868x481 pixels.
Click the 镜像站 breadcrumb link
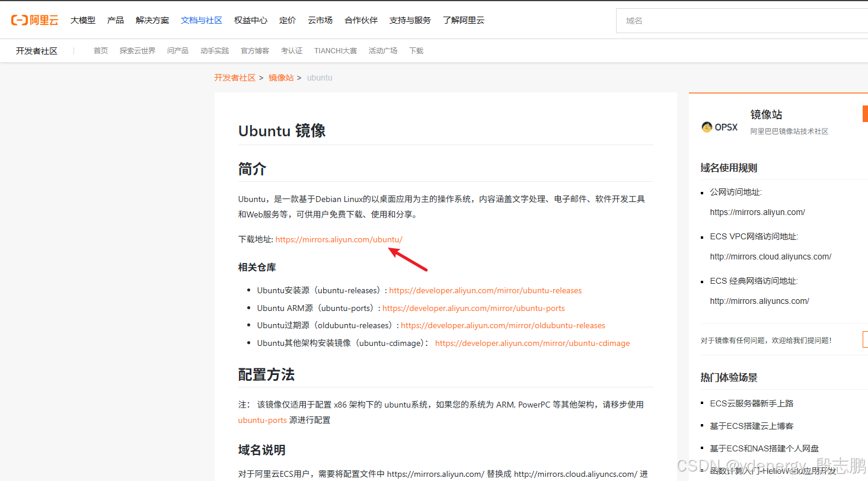(x=281, y=78)
